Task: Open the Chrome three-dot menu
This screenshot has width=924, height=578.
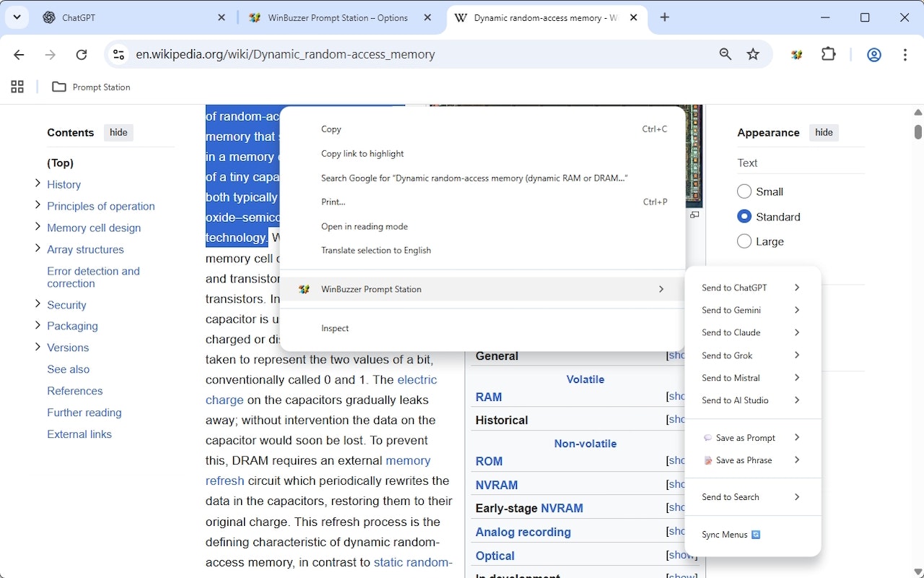Action: coord(905,54)
